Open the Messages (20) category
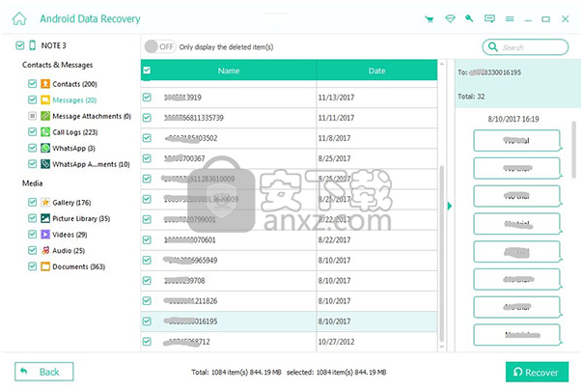This screenshot has height=392, width=583. click(x=74, y=100)
